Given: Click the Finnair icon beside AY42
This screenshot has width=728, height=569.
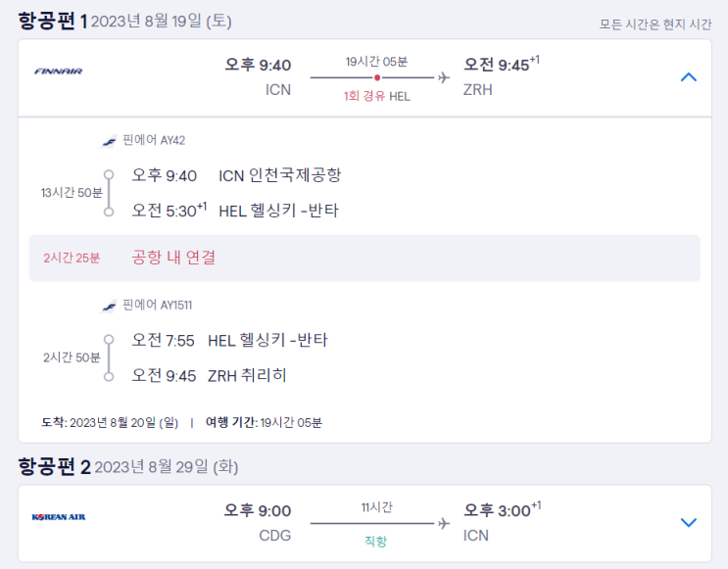Looking at the screenshot, I should click(110, 140).
